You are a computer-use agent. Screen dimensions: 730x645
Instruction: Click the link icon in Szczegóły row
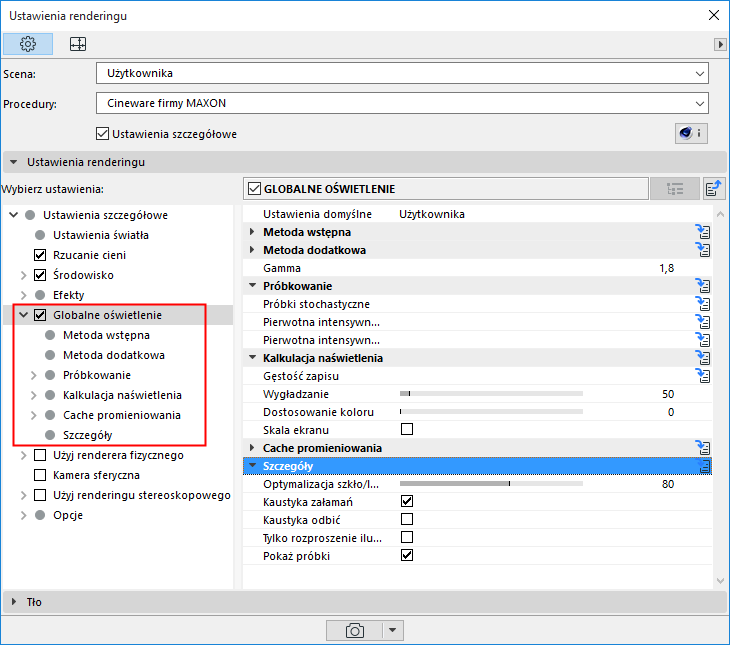coord(703,466)
